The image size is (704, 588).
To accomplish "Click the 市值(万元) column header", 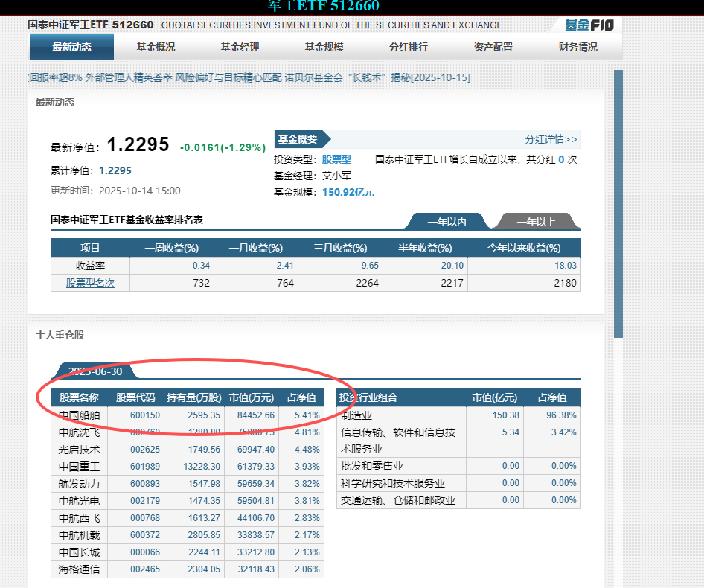I will (251, 397).
